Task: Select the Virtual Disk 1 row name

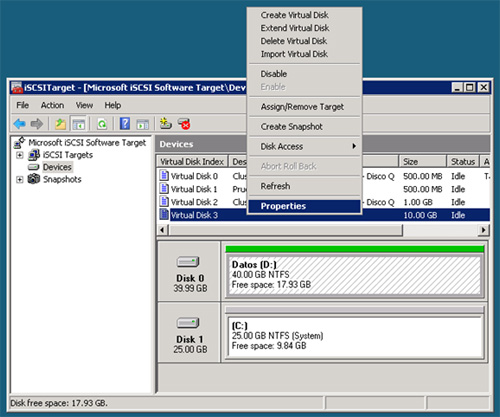Action: [194, 189]
